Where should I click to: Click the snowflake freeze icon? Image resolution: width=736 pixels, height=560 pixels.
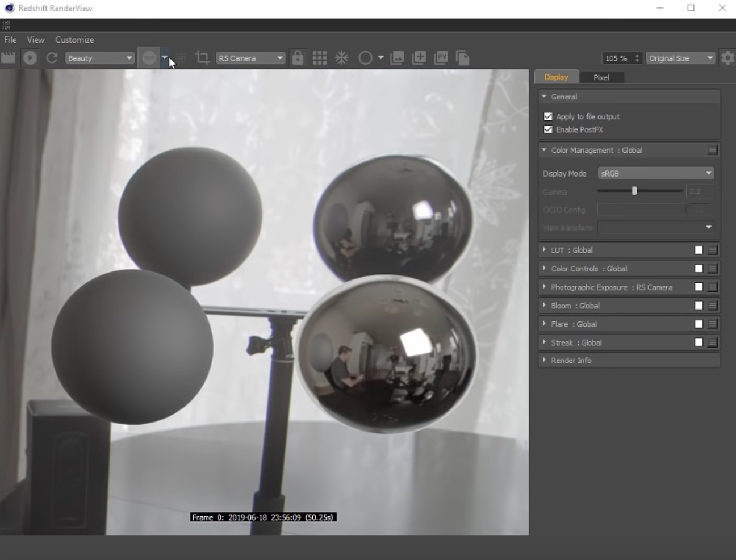coord(341,58)
